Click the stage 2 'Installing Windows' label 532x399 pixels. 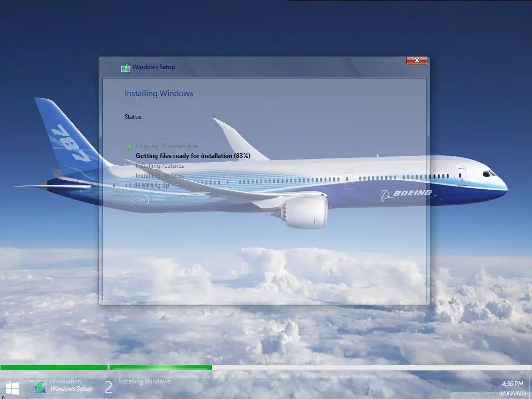(x=144, y=381)
